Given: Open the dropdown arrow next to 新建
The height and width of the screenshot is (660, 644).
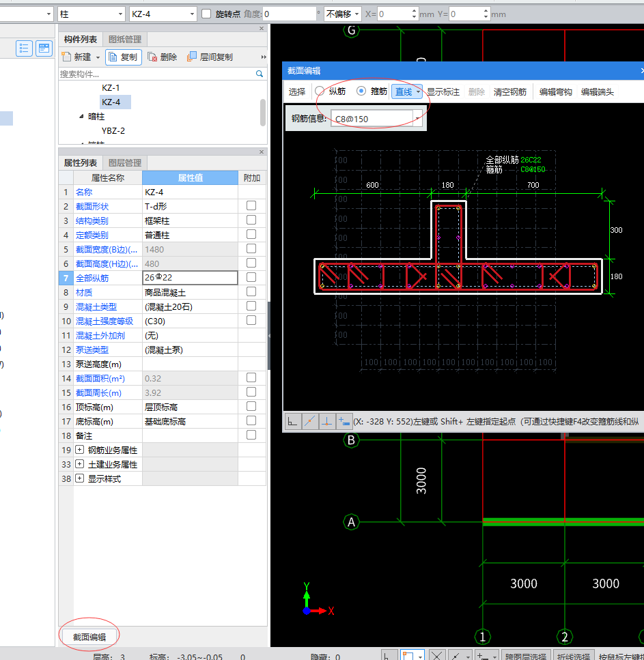Looking at the screenshot, I should coord(98,57).
